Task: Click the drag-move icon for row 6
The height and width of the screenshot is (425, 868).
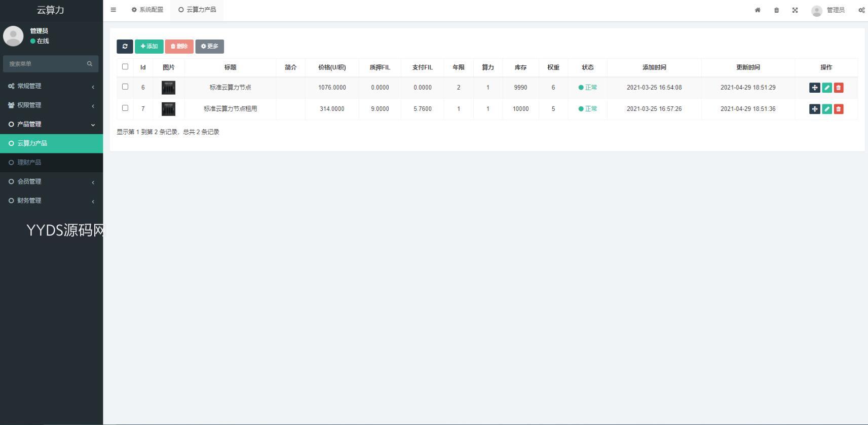Action: [814, 88]
